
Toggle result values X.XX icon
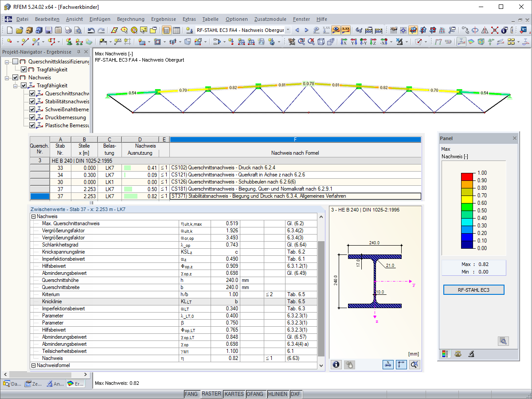coord(346,30)
